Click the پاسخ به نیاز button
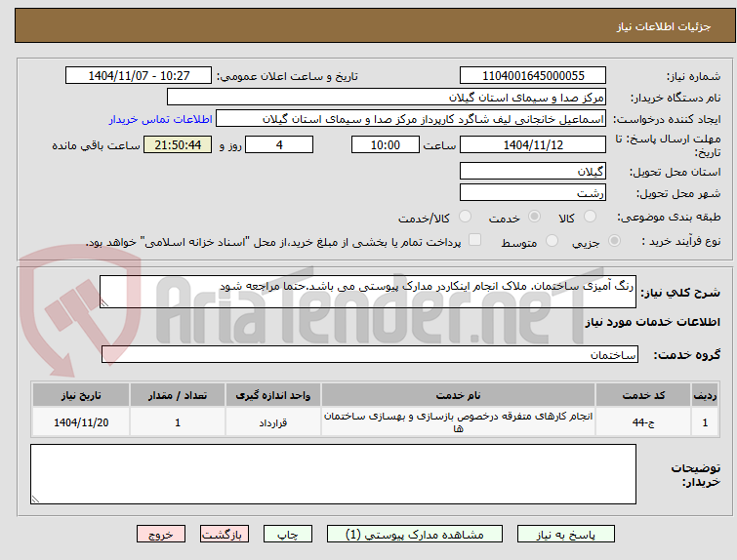This screenshot has width=737, height=560. pos(566,535)
